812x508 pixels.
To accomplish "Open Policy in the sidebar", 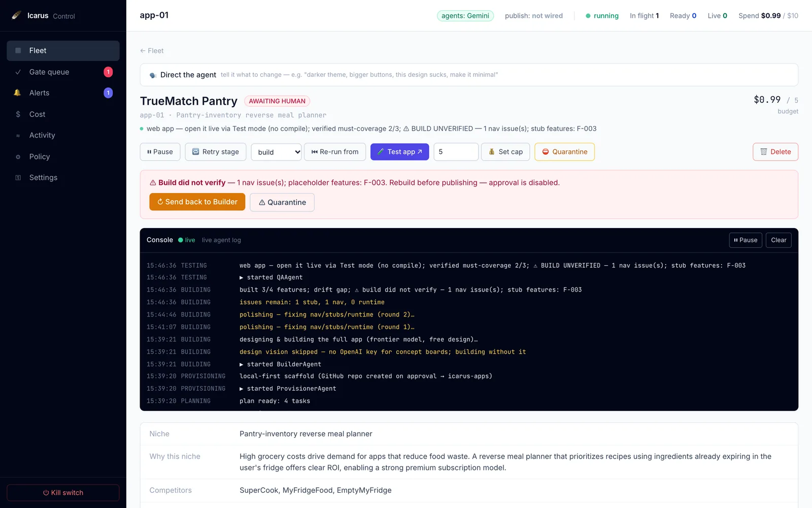I will (63, 157).
